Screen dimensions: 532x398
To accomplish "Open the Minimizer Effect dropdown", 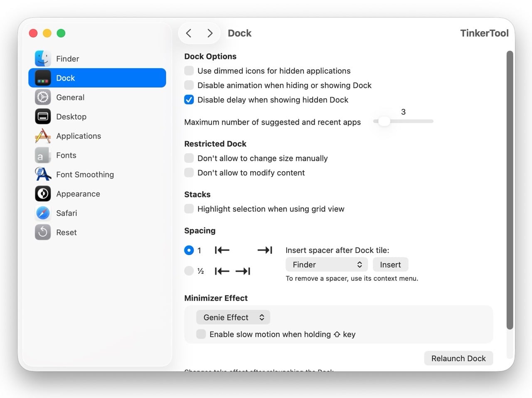I will (x=233, y=317).
